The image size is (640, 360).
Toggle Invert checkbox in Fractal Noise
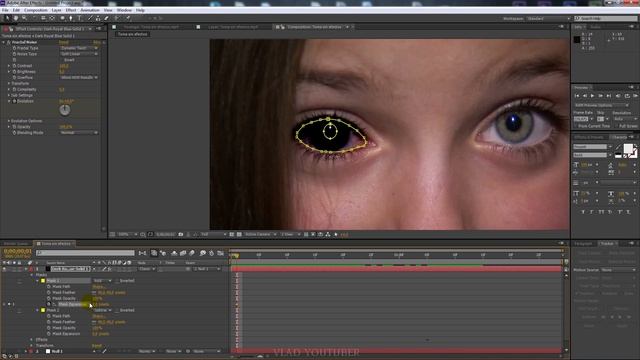(62, 60)
